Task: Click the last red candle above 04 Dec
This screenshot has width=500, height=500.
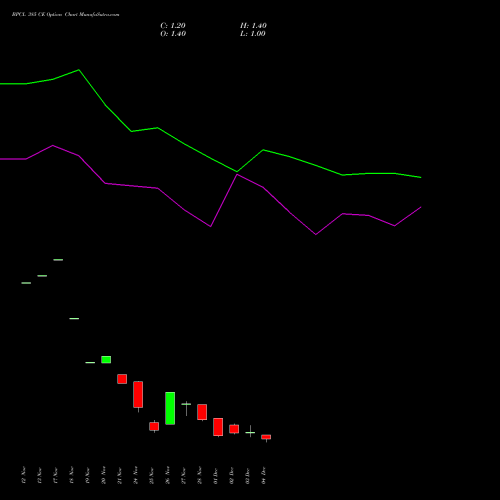Action: coord(266,437)
